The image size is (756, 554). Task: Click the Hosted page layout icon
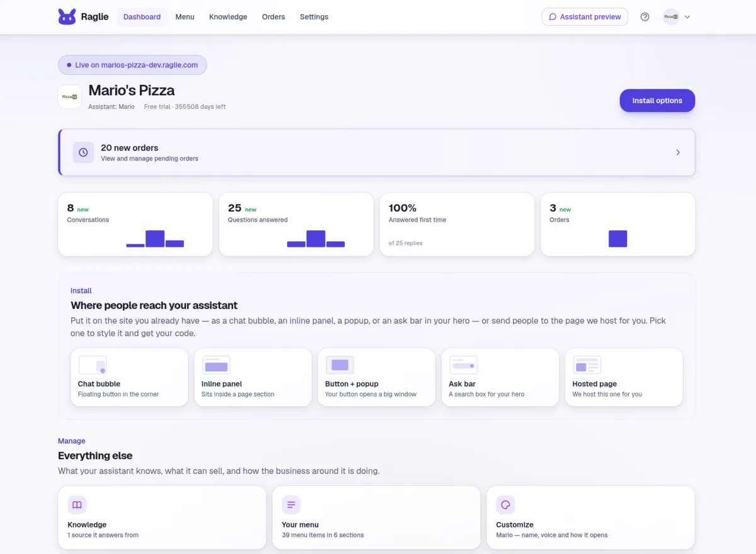coord(587,365)
